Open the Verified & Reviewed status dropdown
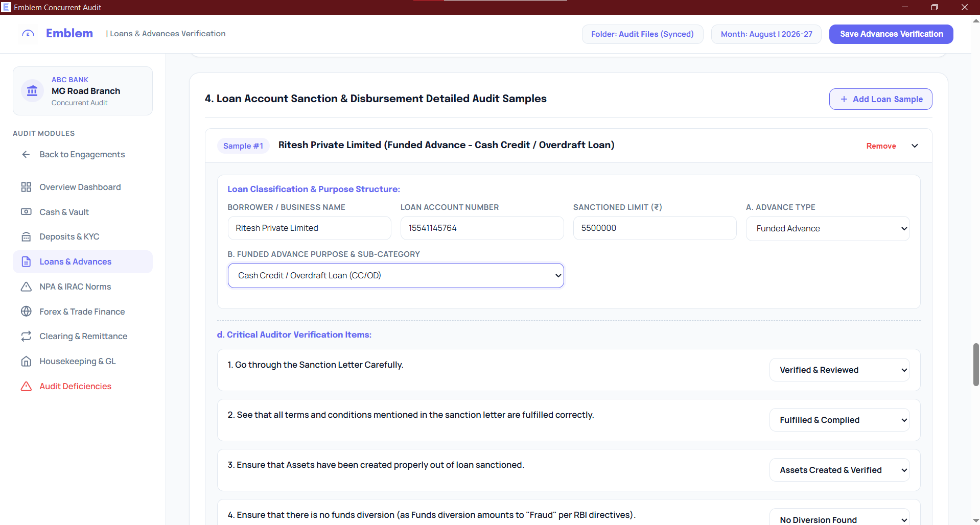 click(x=839, y=370)
